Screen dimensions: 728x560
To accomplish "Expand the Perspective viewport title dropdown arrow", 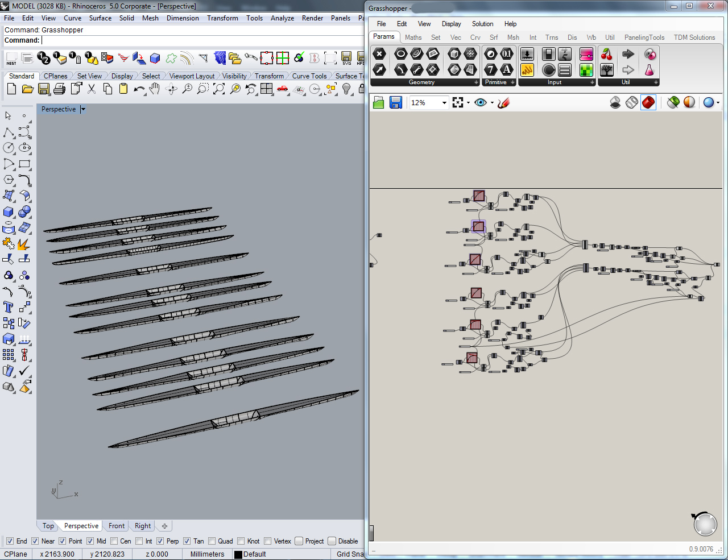I will pyautogui.click(x=83, y=109).
